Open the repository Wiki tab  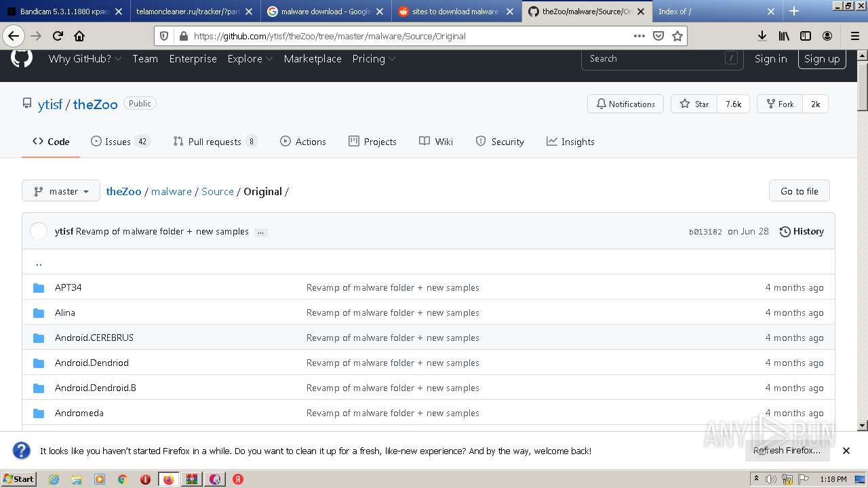(x=436, y=142)
